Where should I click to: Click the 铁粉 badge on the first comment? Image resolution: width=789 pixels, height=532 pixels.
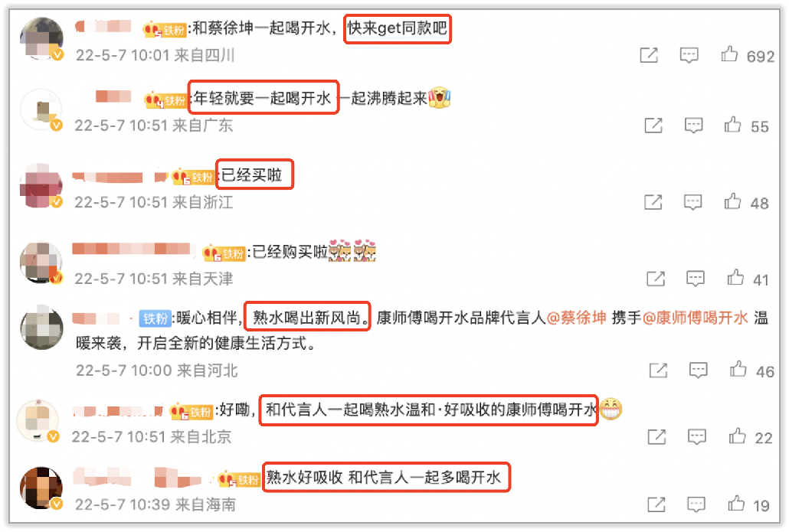tap(165, 30)
